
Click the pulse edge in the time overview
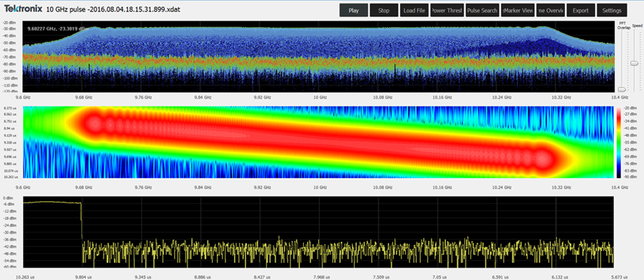pos(81,222)
